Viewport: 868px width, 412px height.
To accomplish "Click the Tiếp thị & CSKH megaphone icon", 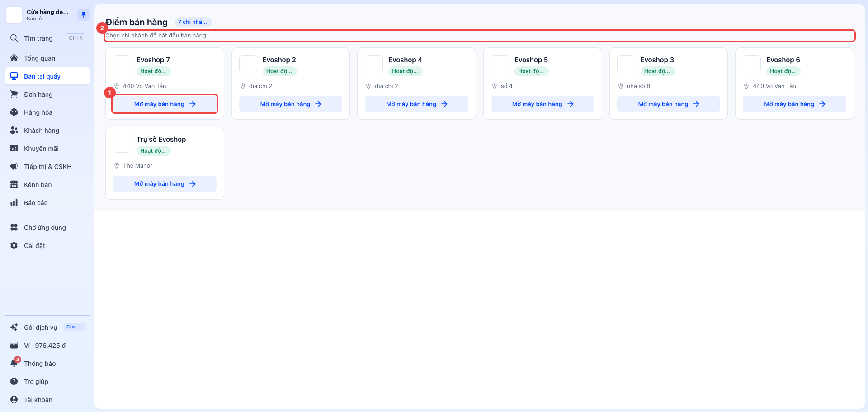I will [x=14, y=166].
